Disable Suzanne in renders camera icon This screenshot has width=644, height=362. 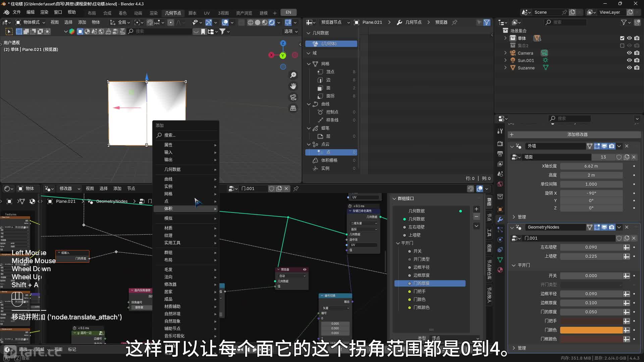point(637,68)
